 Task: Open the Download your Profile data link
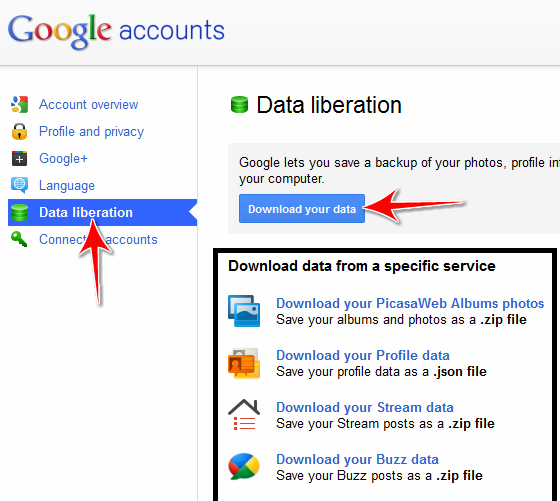363,355
